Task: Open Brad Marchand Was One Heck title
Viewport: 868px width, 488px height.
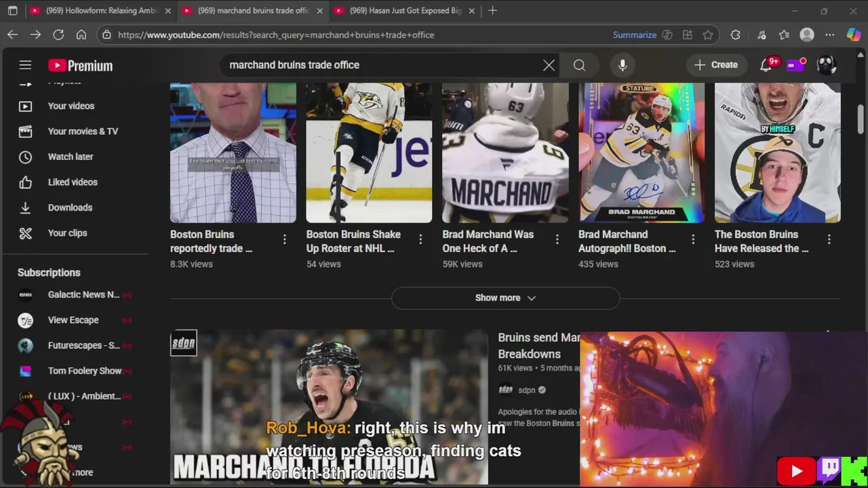Action: [x=488, y=241]
